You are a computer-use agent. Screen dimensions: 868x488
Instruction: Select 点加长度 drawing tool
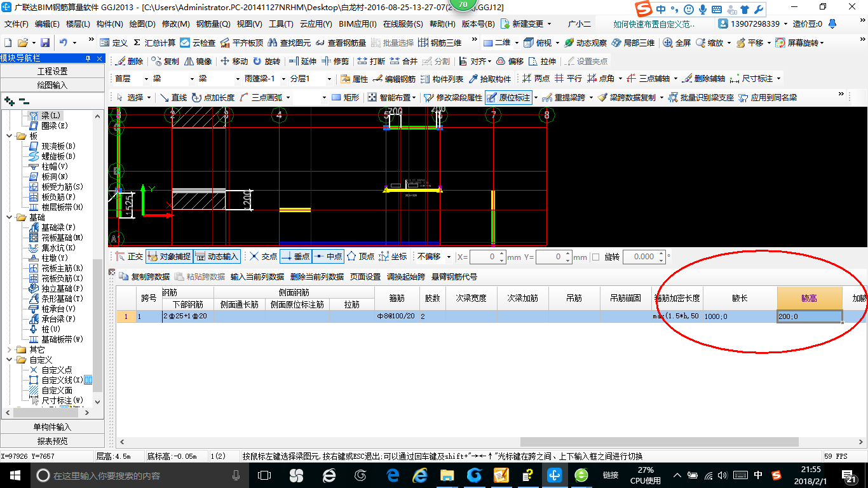[214, 97]
